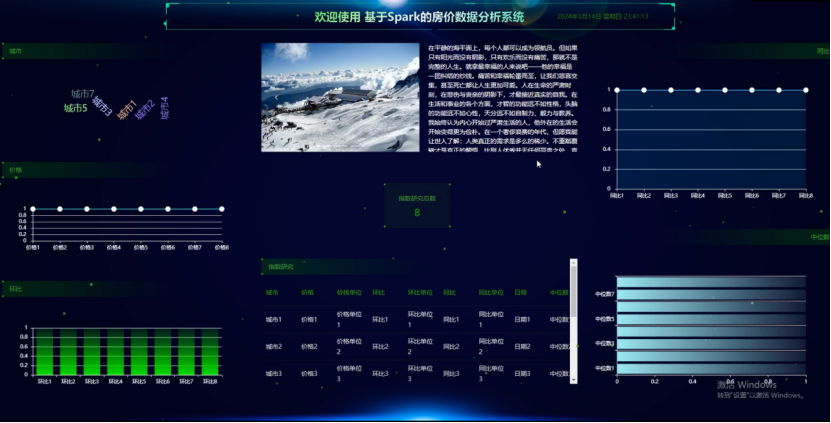Click the 指数研究 panel title
The image size is (831, 423).
[281, 267]
